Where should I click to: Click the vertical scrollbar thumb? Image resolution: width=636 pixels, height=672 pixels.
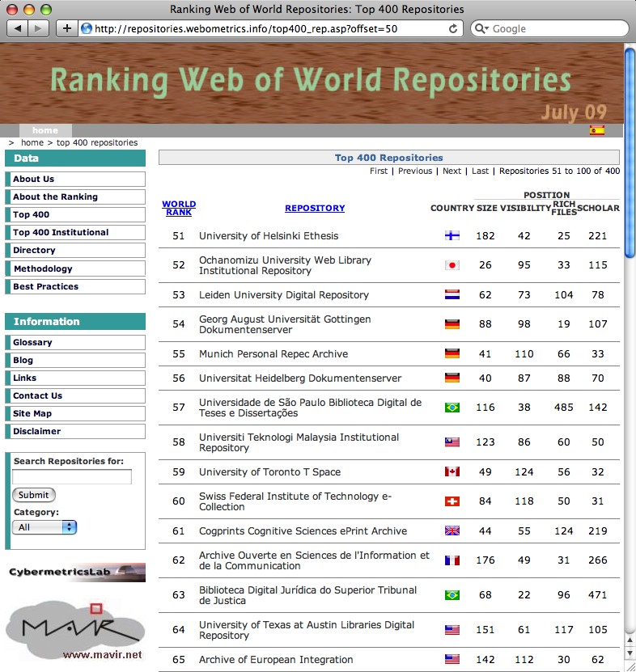pos(630,152)
